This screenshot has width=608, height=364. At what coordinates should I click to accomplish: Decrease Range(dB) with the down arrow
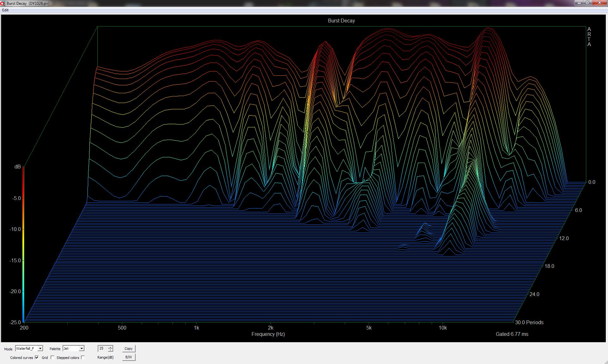(x=110, y=350)
